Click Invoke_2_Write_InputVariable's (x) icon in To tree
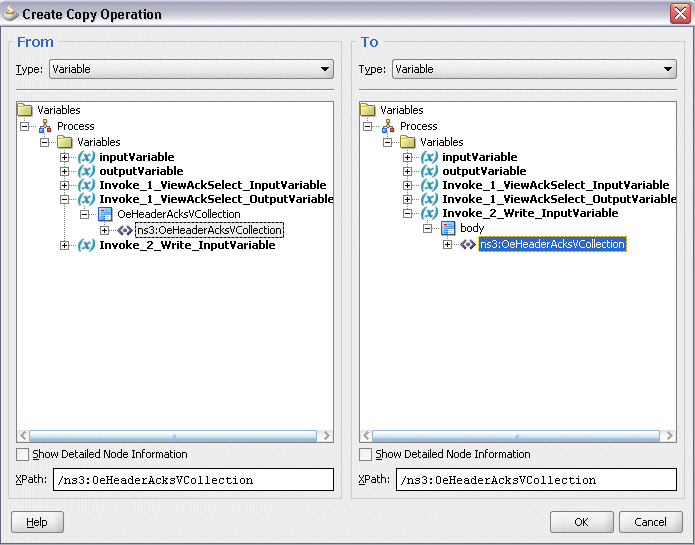This screenshot has height=545, width=695. coord(429,214)
